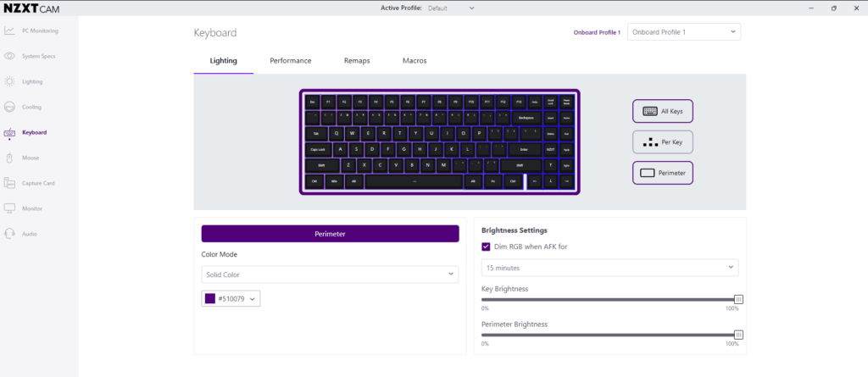Click the F1 key on keyboard preview
868x377 pixels.
click(x=328, y=102)
